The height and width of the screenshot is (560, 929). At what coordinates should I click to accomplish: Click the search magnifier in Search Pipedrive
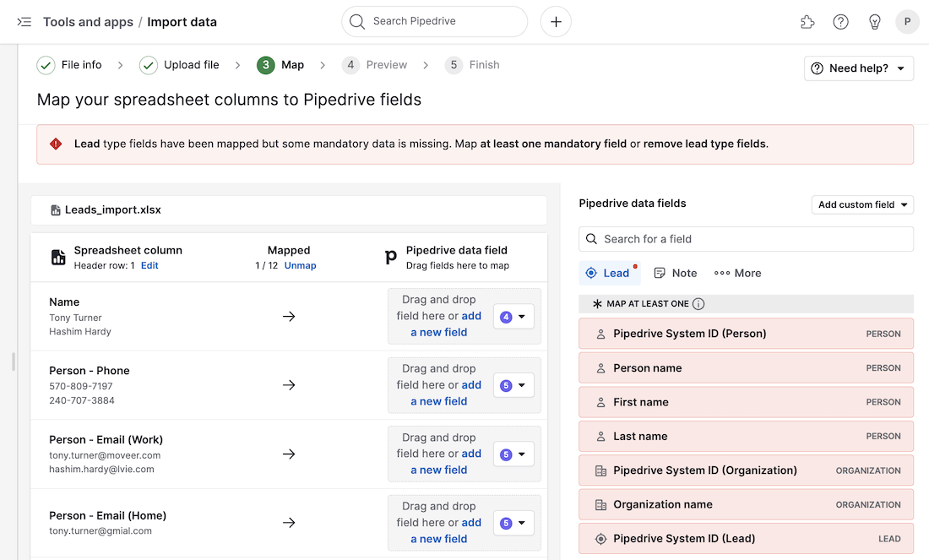pyautogui.click(x=357, y=22)
